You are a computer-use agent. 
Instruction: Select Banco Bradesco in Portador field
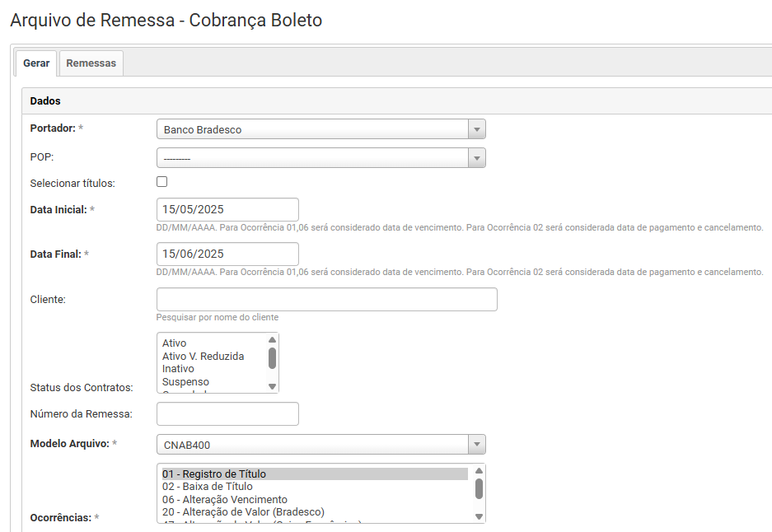[313, 128]
